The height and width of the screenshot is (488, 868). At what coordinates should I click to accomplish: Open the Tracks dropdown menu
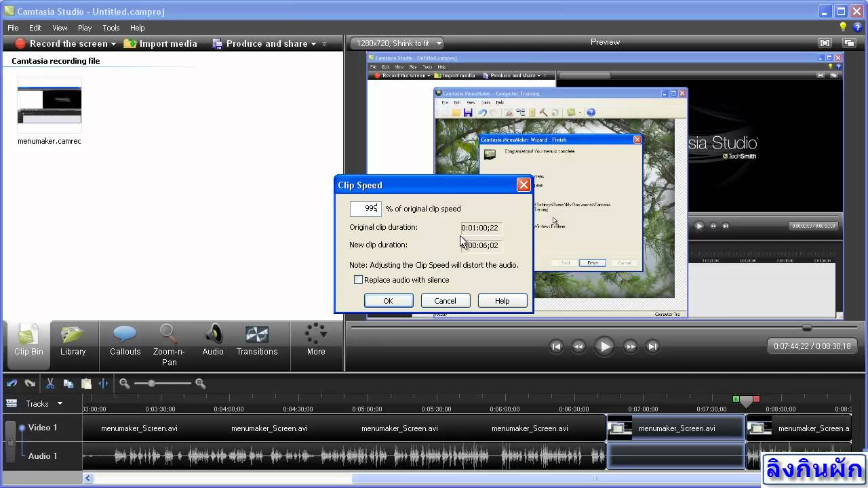click(60, 403)
